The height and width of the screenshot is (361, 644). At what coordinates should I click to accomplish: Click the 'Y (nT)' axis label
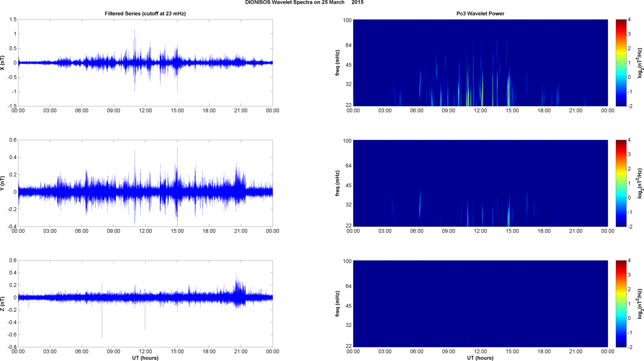point(3,183)
